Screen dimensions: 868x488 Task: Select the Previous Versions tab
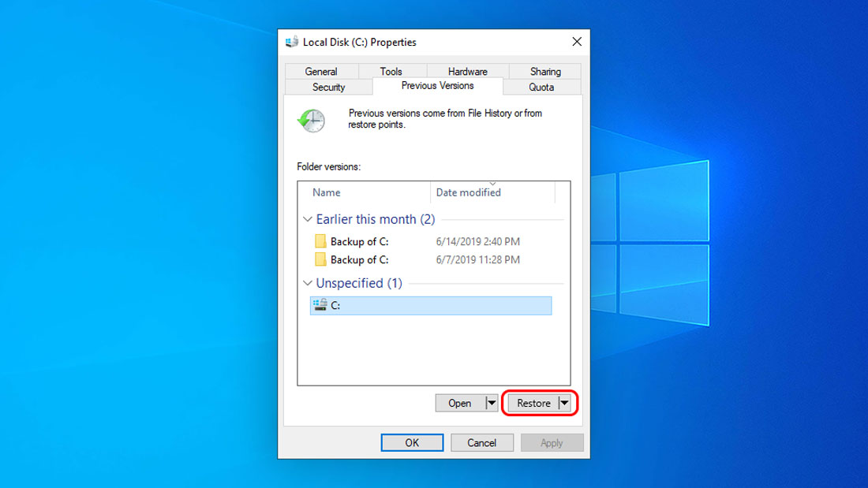[437, 86]
